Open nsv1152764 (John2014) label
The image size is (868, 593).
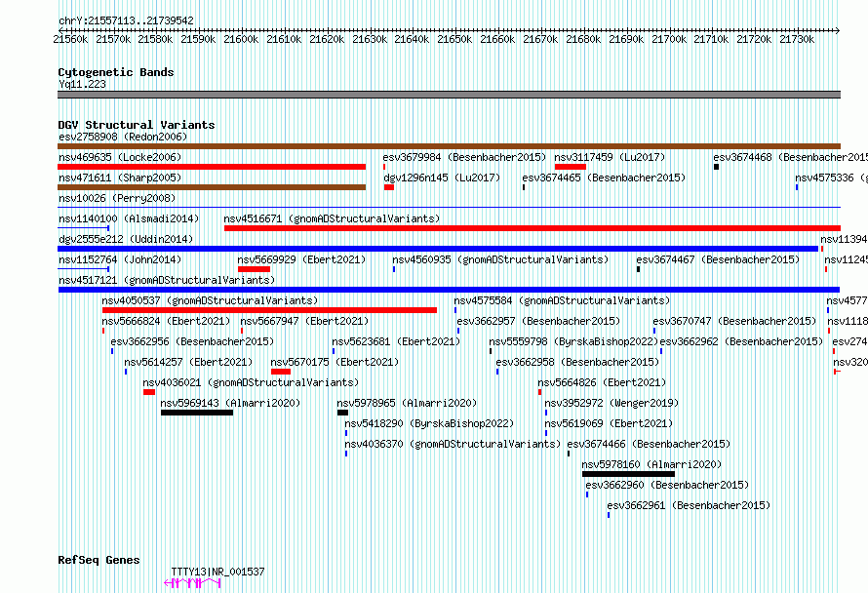[x=120, y=259]
